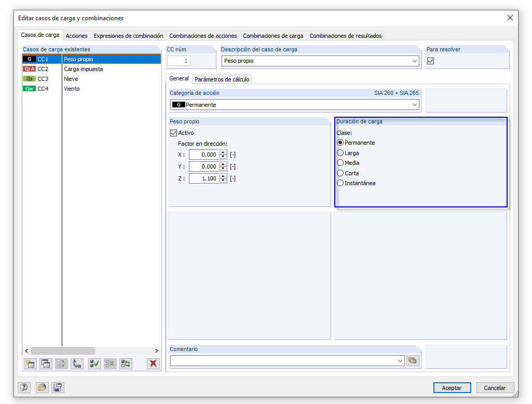Choose Corta load duration class
The image size is (532, 404).
340,173
